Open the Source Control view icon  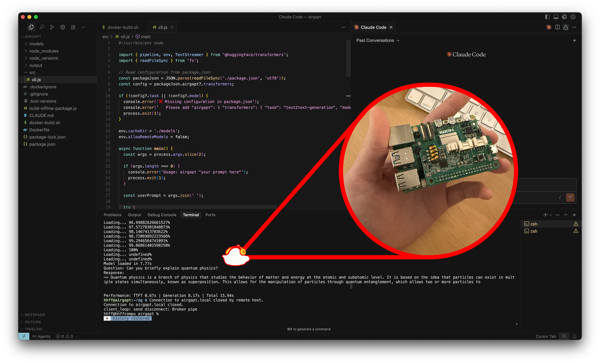[52, 27]
